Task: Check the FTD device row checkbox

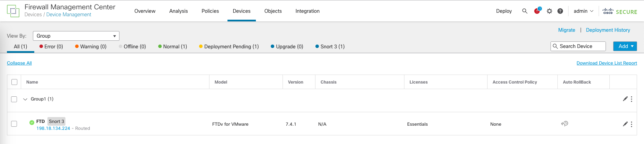Action: (14, 124)
